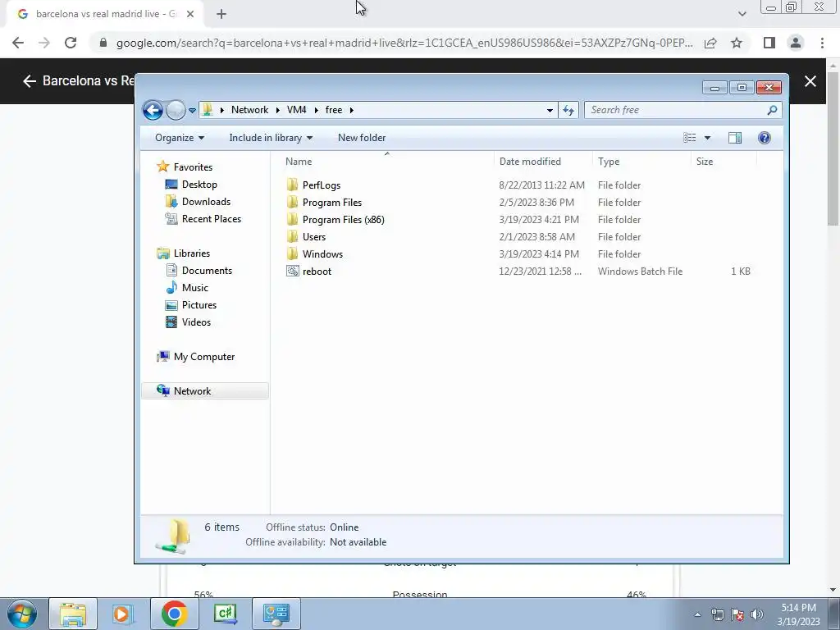The height and width of the screenshot is (630, 840).
Task: Expand arrow after free breadcrumb
Action: pyautogui.click(x=351, y=111)
